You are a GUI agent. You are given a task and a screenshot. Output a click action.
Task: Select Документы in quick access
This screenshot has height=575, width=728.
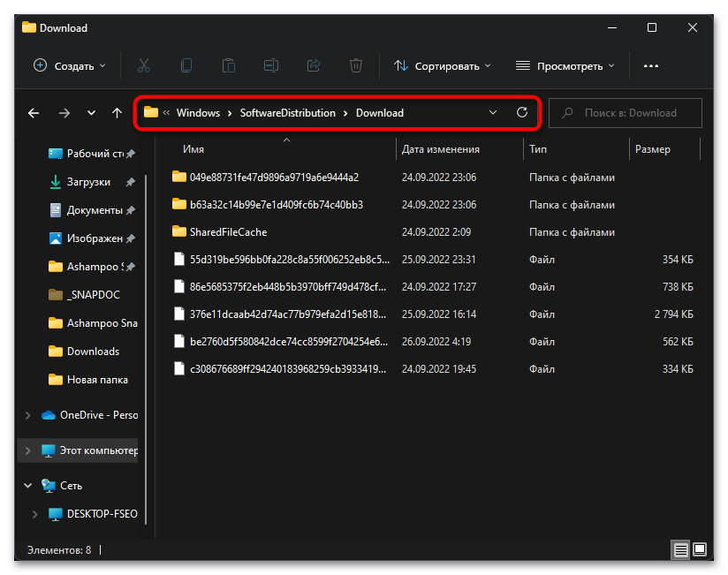[92, 210]
